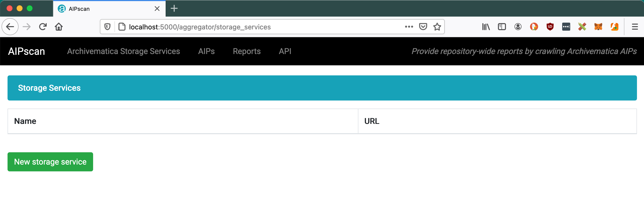This screenshot has height=197, width=644.
Task: Bookmark this page with star icon
Action: [x=437, y=27]
